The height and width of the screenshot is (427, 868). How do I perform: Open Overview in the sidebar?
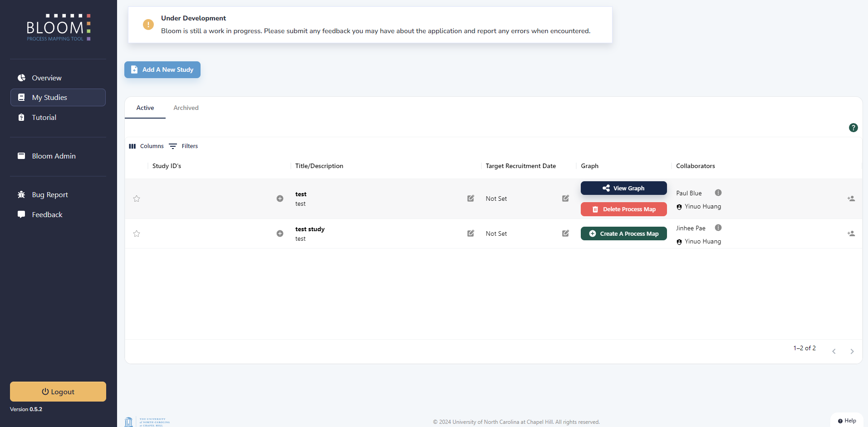coord(47,78)
